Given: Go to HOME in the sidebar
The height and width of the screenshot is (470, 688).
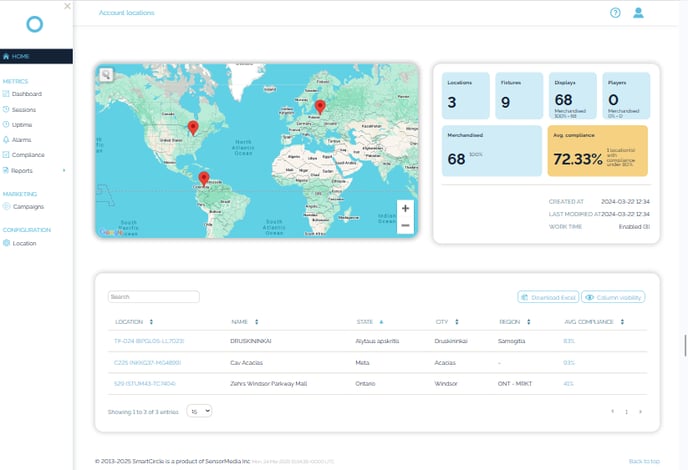Looking at the screenshot, I should tap(36, 56).
